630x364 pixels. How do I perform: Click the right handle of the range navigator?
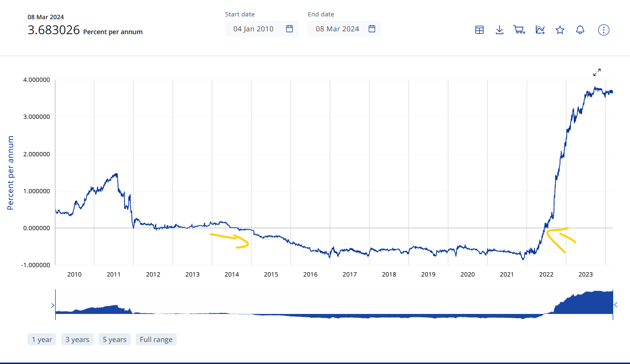615,305
